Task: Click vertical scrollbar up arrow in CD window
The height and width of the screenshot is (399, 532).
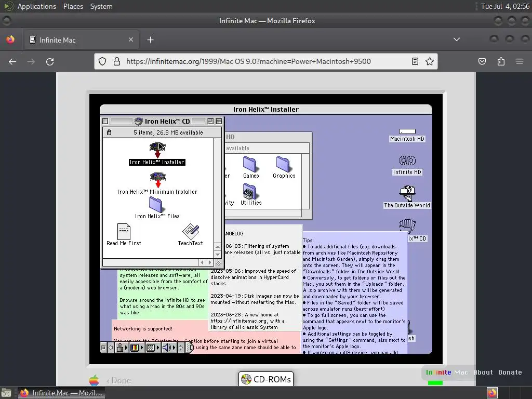Action: pos(218,247)
